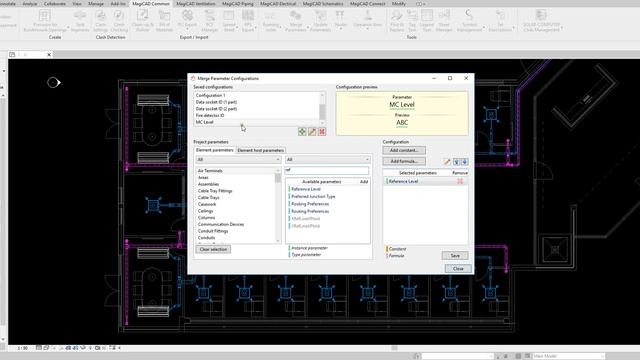Close the open view tab
The height and width of the screenshot is (360, 640).
49,54
